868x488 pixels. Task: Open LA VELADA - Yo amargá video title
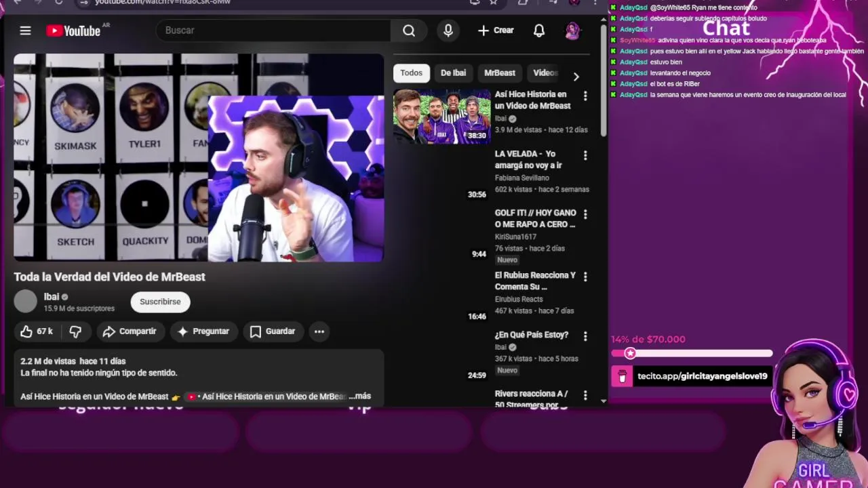click(x=529, y=159)
